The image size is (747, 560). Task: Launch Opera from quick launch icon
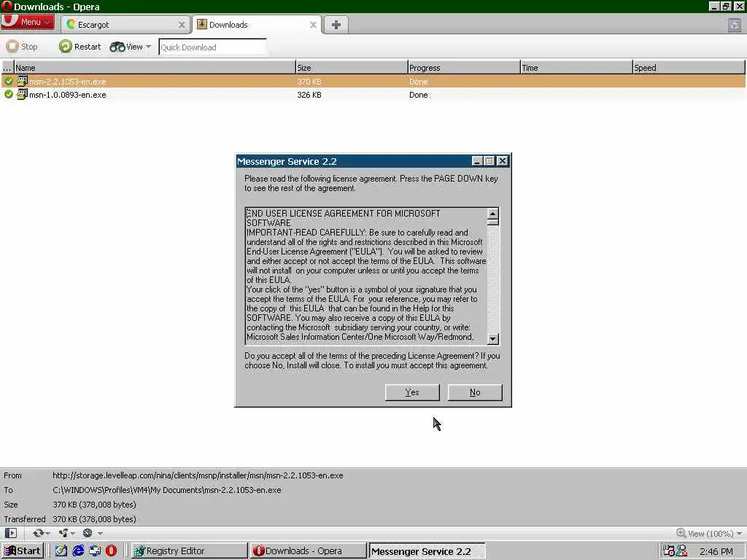(x=112, y=551)
